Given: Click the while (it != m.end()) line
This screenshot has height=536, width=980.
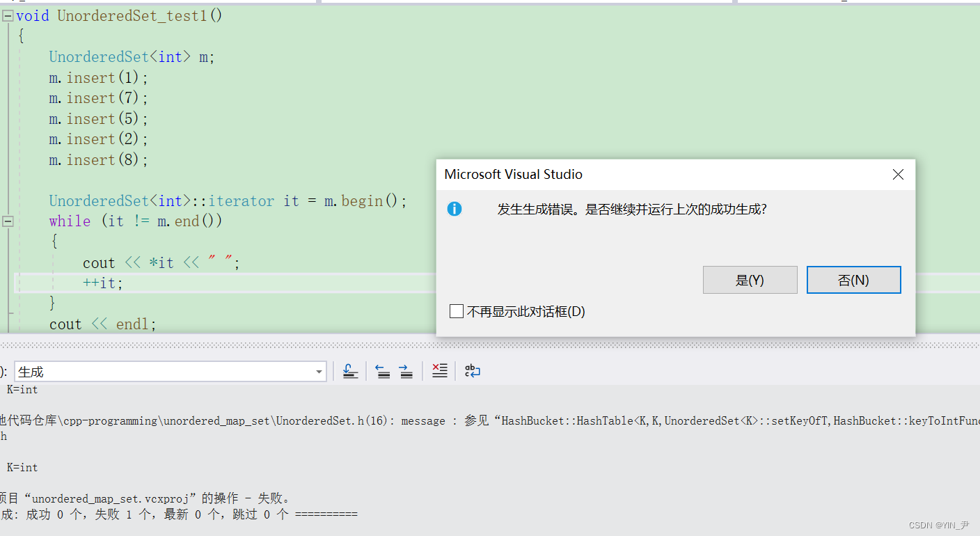Looking at the screenshot, I should [x=136, y=221].
